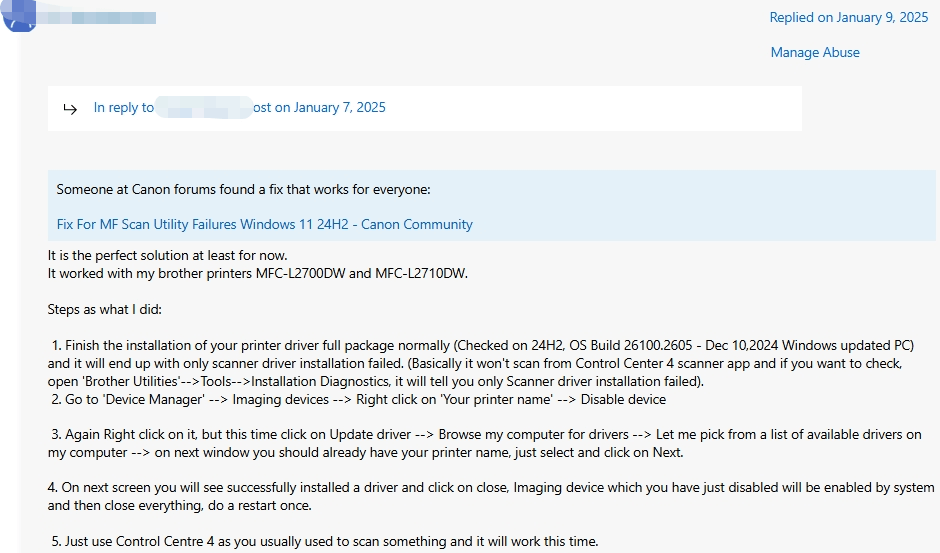The image size is (940, 553).
Task: Click 'ost on January 7, 2025' text
Action: 319,107
